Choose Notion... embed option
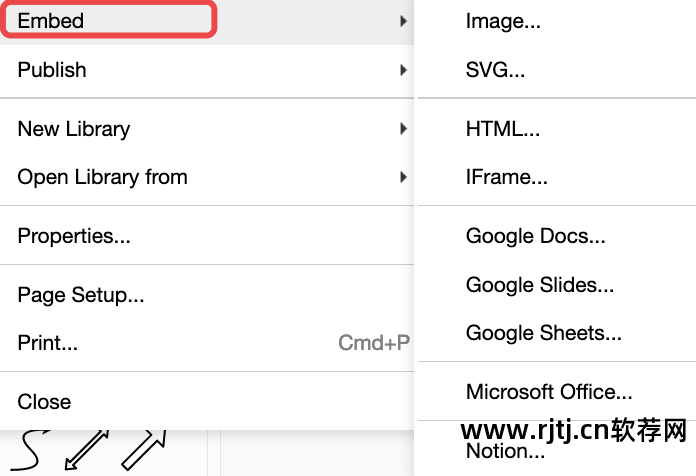The image size is (696, 476). point(505,451)
